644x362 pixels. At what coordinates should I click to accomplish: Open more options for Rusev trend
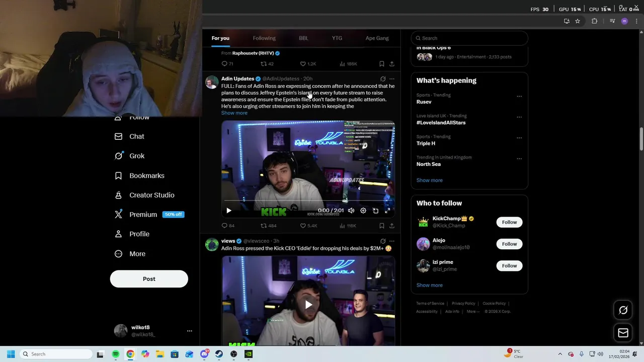[x=519, y=97]
